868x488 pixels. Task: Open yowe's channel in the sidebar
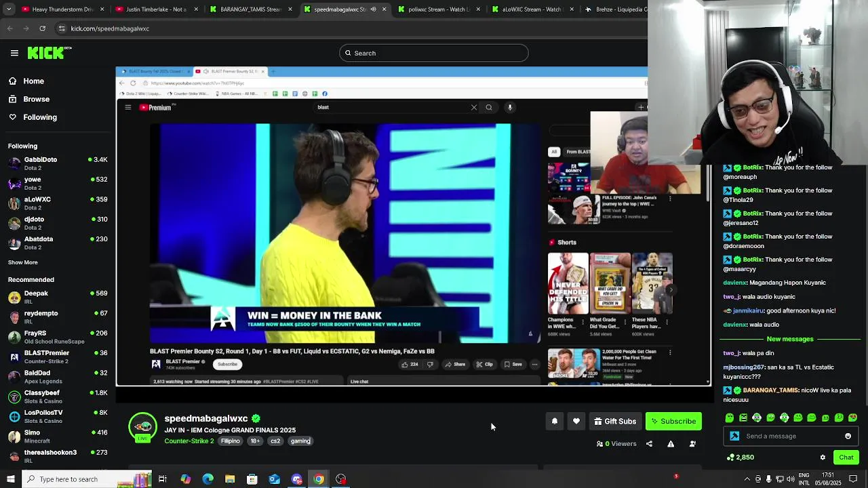58,183
